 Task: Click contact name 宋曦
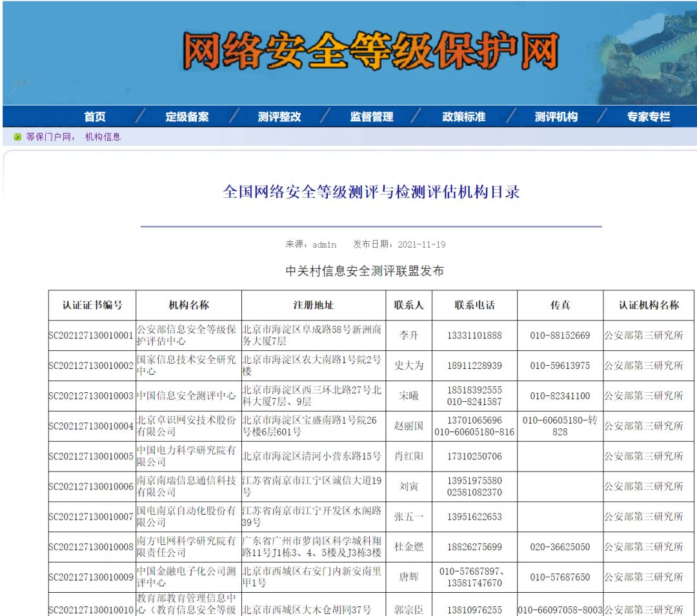pos(409,395)
